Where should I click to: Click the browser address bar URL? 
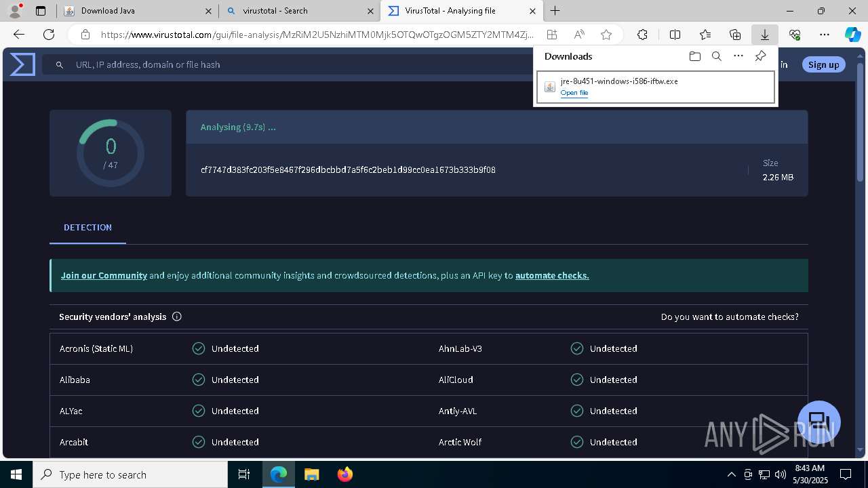click(317, 35)
